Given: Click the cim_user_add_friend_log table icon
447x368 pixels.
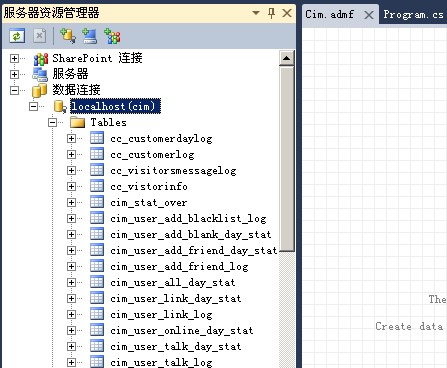Looking at the screenshot, I should click(x=97, y=266).
